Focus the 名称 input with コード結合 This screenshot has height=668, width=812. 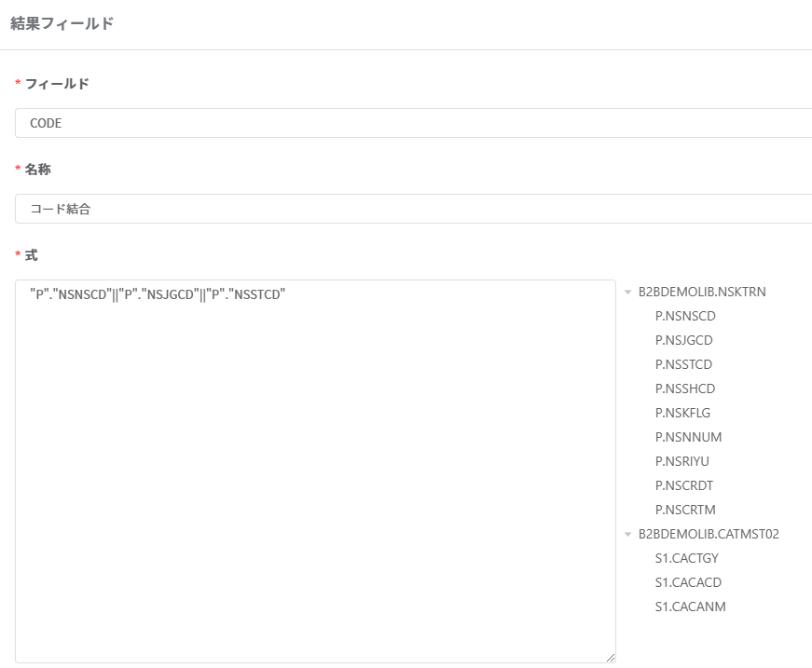click(x=413, y=209)
